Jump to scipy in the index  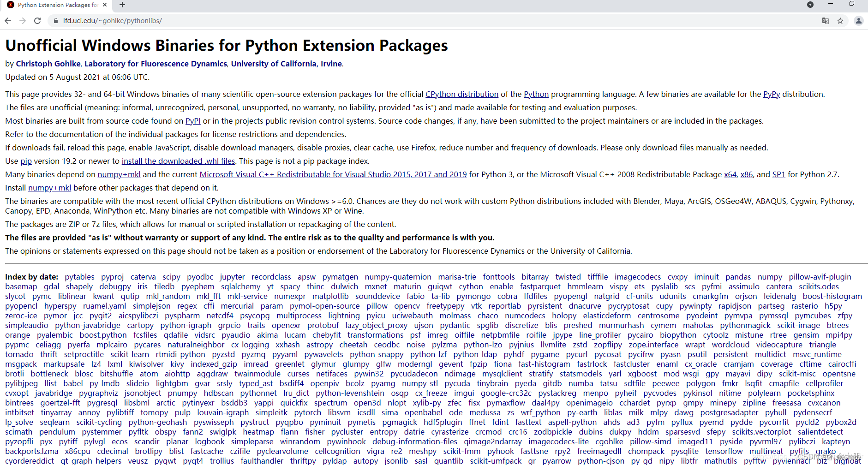171,277
